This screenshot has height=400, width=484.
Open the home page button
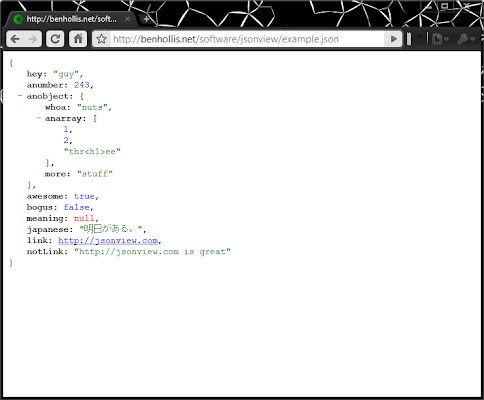tap(78, 39)
